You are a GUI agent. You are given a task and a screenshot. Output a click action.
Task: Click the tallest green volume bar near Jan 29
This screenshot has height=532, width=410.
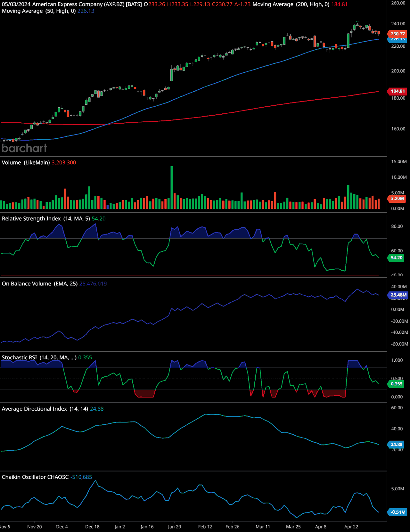coord(172,188)
